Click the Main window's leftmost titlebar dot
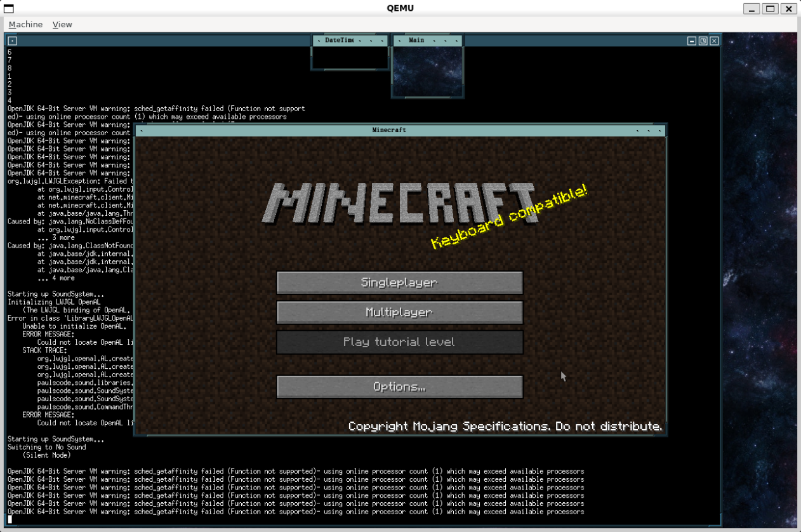Viewport: 801px width, 532px height. (400, 40)
